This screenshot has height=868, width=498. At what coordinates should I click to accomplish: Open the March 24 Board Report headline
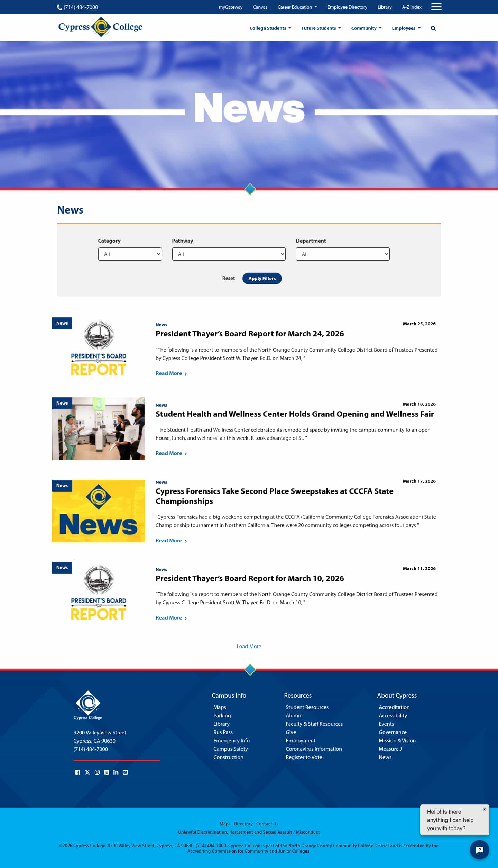pos(250,334)
